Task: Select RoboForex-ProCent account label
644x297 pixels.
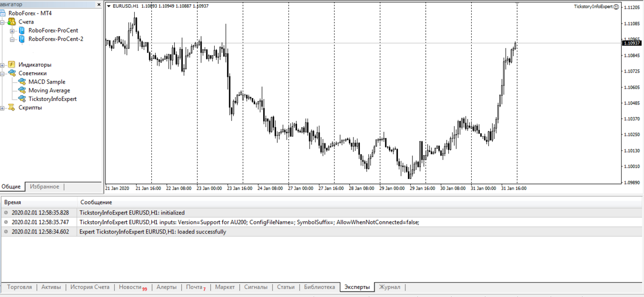Action: coord(53,30)
